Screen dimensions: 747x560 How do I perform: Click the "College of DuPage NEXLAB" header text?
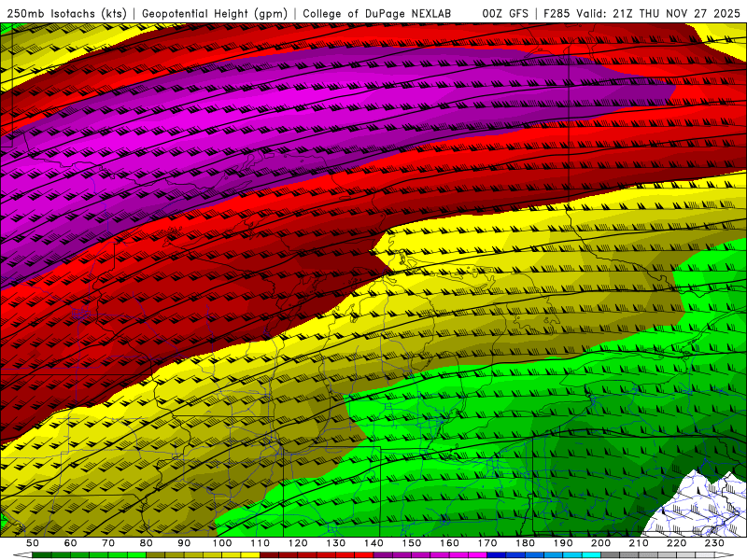click(x=377, y=13)
